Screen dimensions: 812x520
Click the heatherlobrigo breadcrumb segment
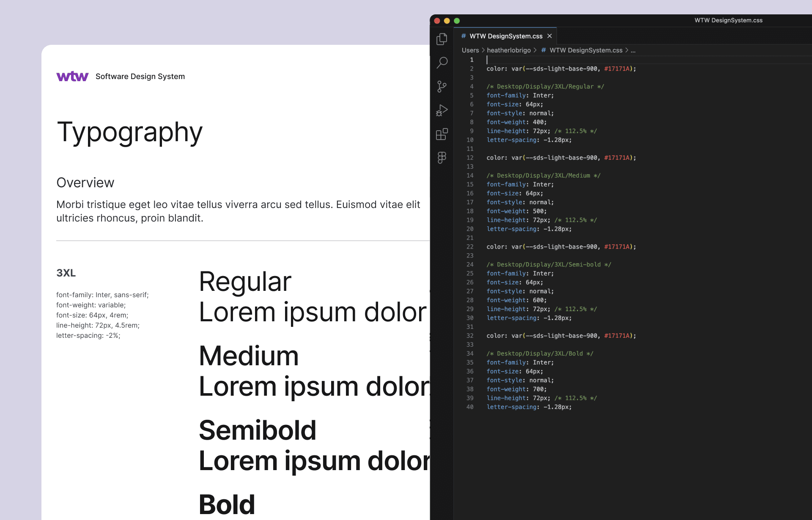(x=509, y=50)
